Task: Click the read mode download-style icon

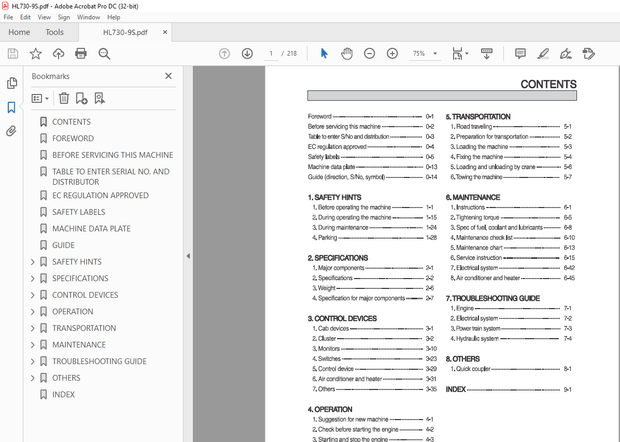Action: click(x=486, y=53)
